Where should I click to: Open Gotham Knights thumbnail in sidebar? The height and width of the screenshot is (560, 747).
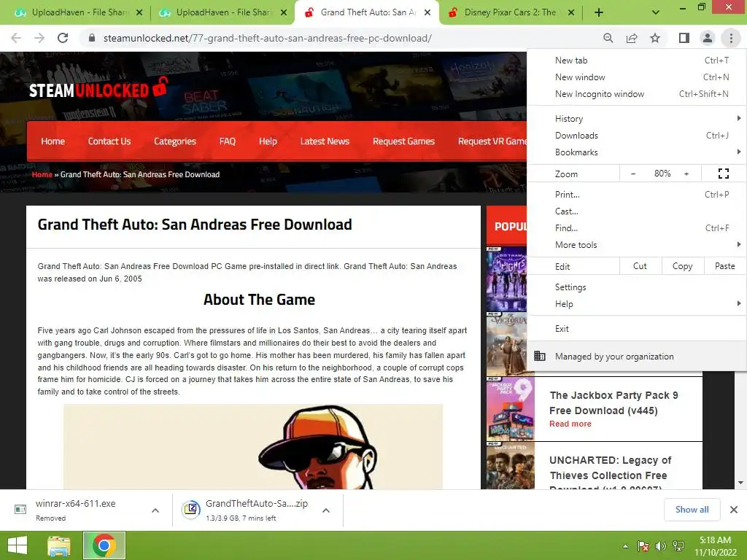pyautogui.click(x=506, y=279)
